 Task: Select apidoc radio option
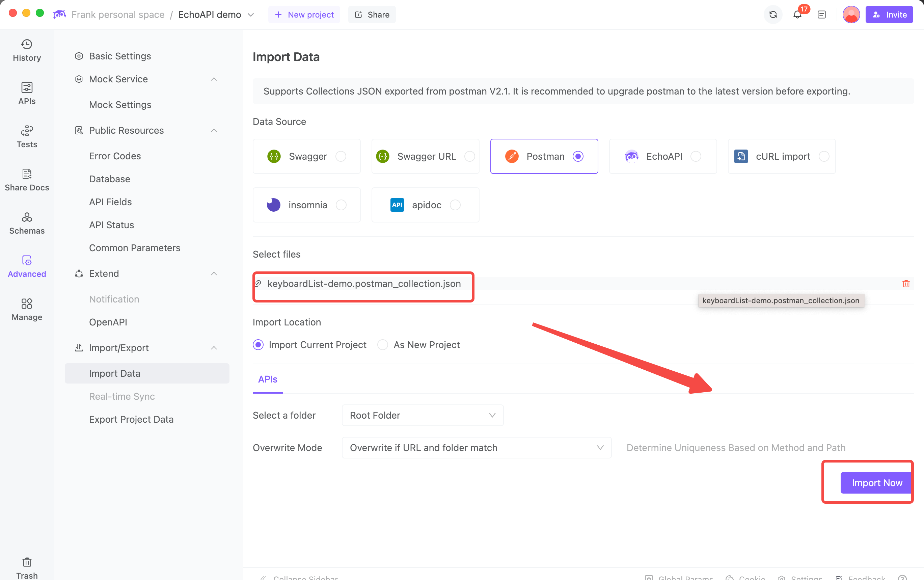[455, 205]
